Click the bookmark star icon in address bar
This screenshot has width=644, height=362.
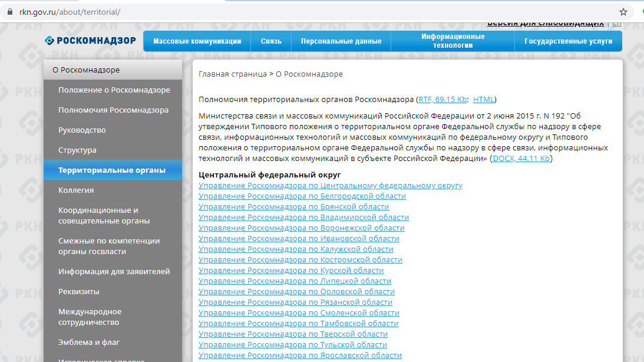pyautogui.click(x=623, y=12)
